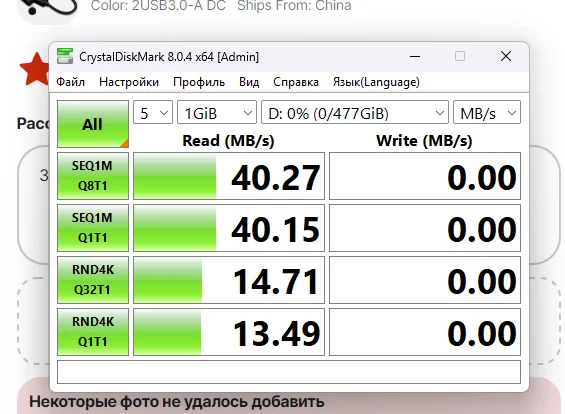Run the RND4K Q1T1 benchmark
Viewport: 565px width, 414px height.
(93, 331)
